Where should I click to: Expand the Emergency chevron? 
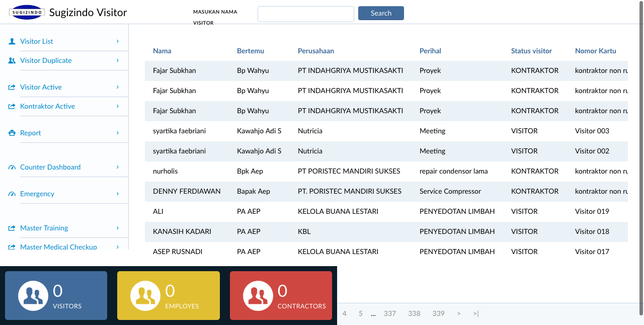(x=118, y=194)
